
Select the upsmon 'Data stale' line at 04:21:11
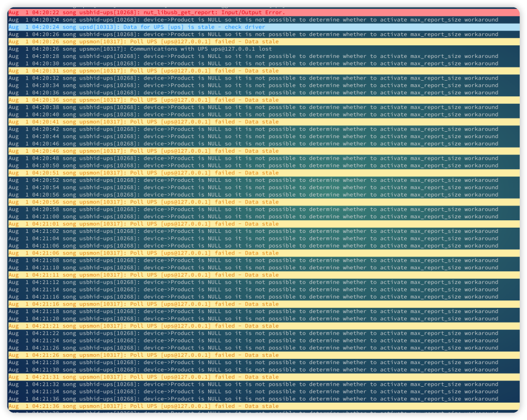coord(263,275)
